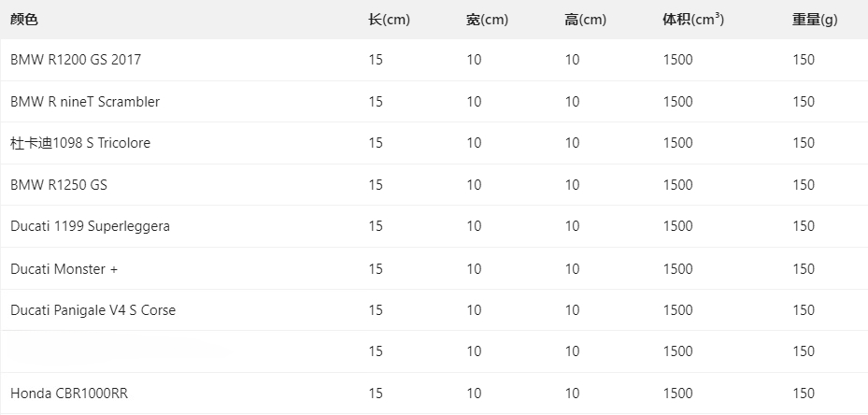This screenshot has height=415, width=868.
Task: Click the width value for BMW R nineT Scrambler
Action: point(474,102)
